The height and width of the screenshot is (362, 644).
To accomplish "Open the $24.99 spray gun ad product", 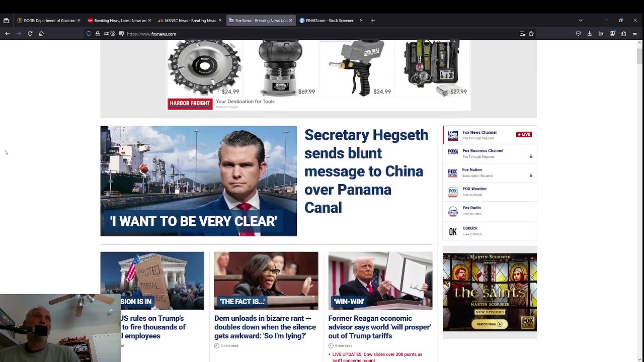I will coord(357,68).
